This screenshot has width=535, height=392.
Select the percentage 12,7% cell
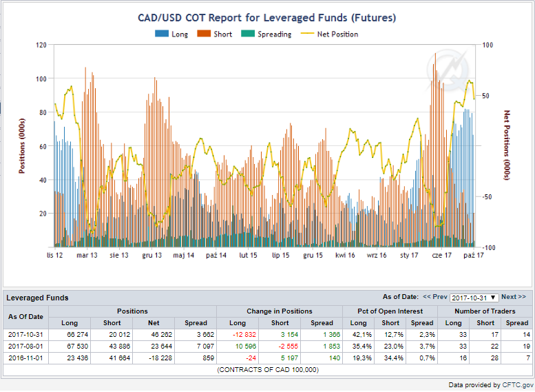click(394, 335)
